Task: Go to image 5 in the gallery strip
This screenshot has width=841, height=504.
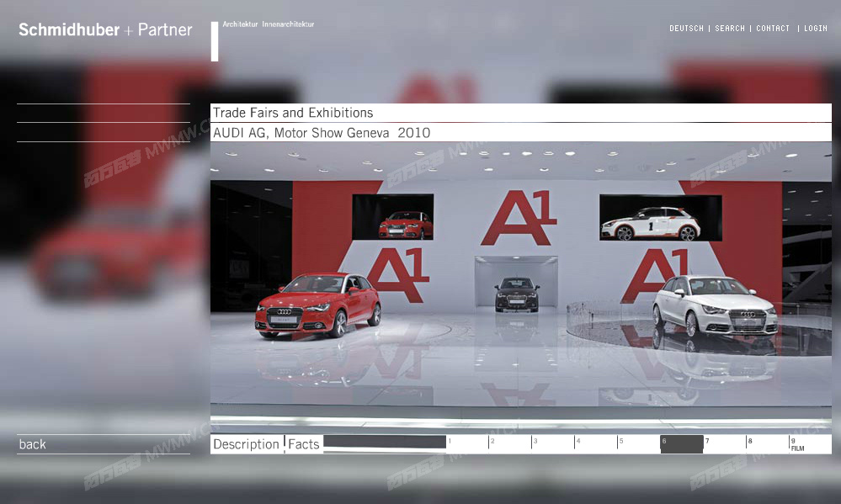Action: tap(639, 444)
